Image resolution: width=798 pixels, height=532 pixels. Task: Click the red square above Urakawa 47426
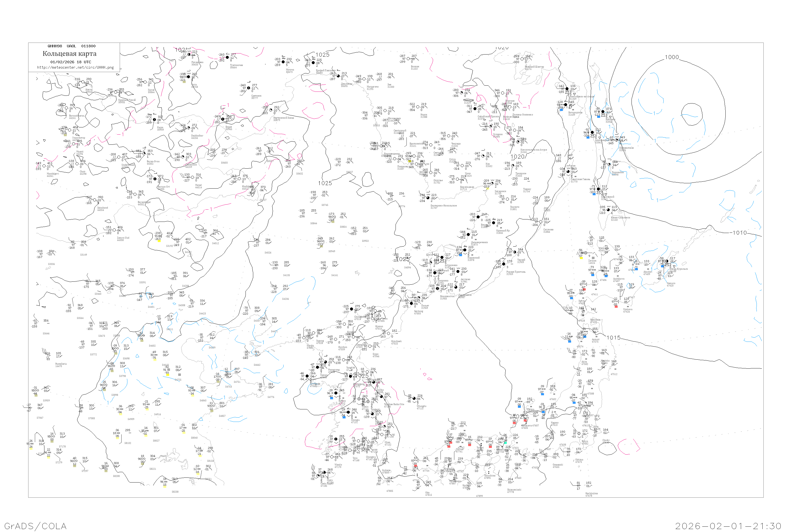coord(616,306)
